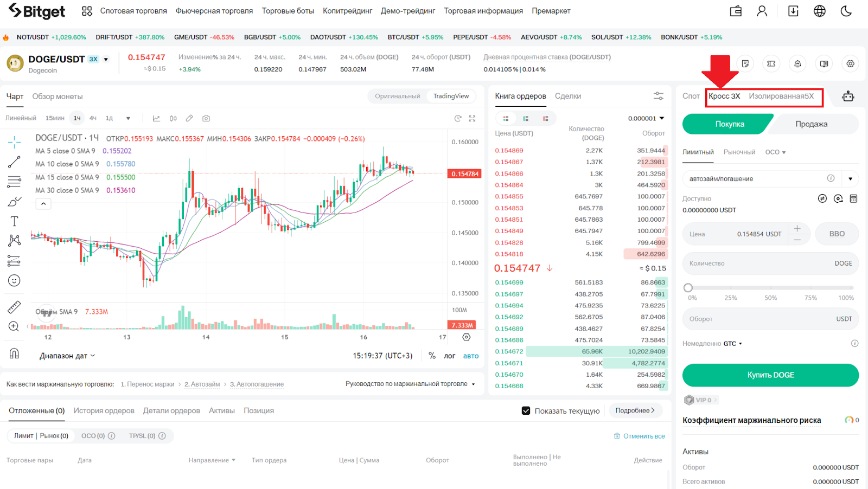Image resolution: width=868 pixels, height=489 pixels.
Task: Open candlestick chart type icon
Action: point(173,118)
